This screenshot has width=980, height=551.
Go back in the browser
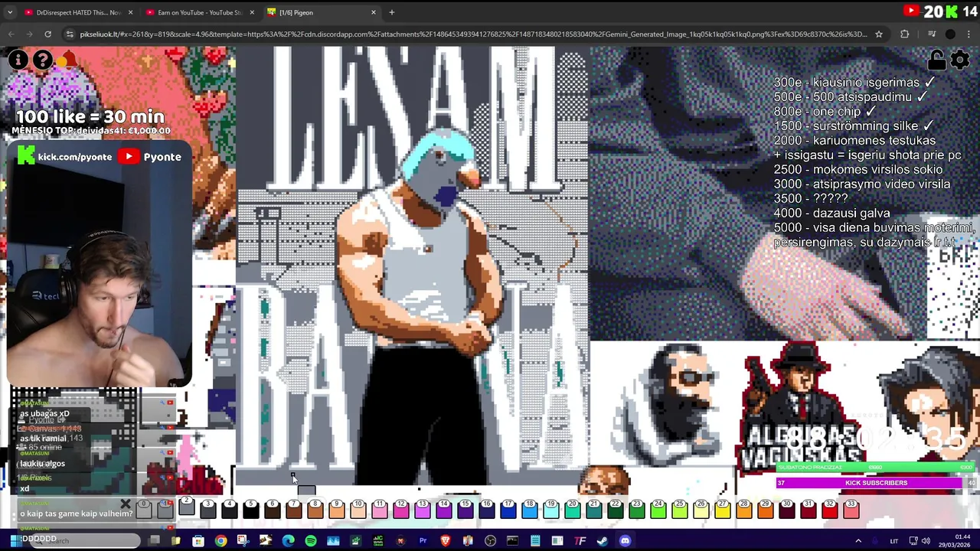(11, 34)
